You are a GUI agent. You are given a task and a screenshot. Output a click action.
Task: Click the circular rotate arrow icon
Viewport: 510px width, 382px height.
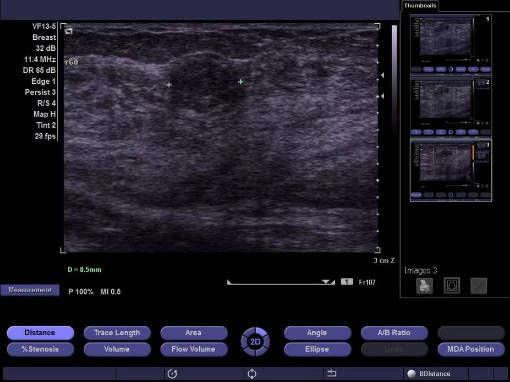coord(172,374)
